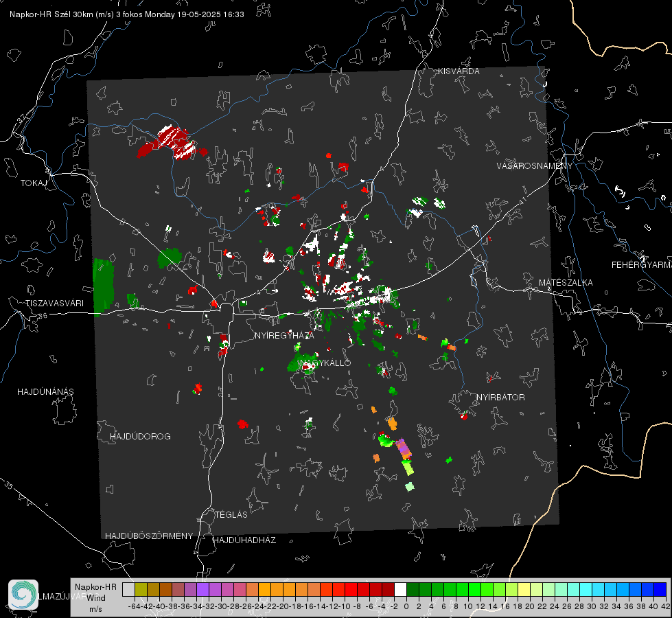Click road number 36 near Tiszavasvári
Screen dimensions: 672x618
pyautogui.click(x=43, y=316)
